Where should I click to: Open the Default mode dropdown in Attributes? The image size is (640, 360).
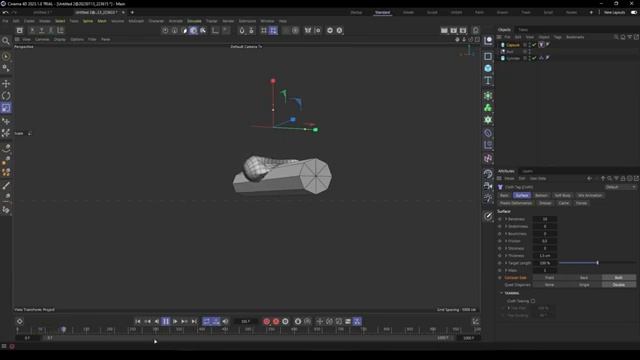(x=620, y=187)
